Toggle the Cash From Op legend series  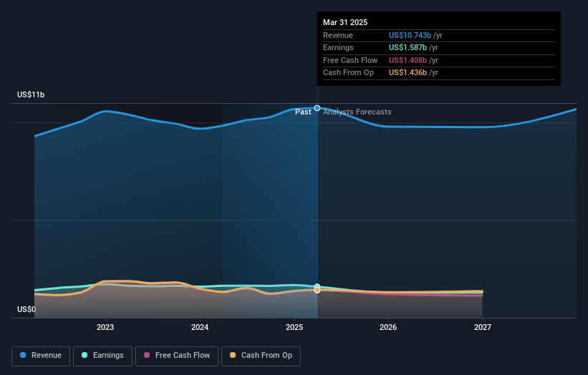(x=261, y=356)
